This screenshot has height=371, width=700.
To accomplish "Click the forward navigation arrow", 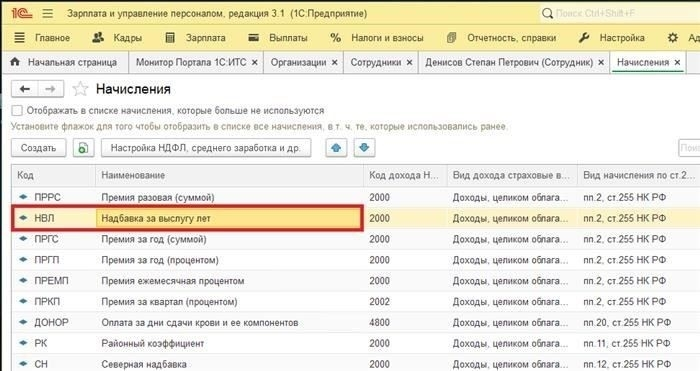I will (x=50, y=89).
